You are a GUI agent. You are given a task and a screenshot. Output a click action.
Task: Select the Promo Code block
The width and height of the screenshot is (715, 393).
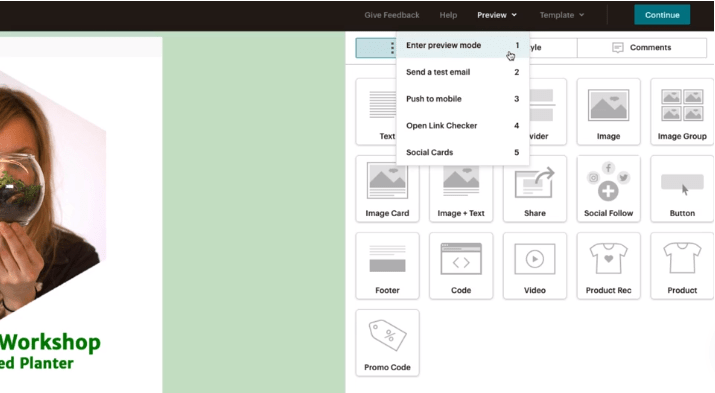pos(387,343)
